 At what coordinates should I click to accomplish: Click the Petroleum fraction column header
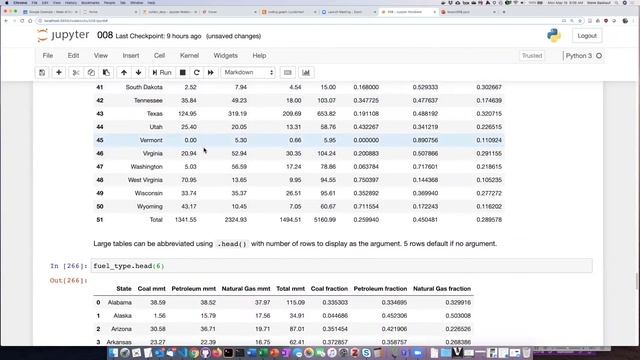380,289
